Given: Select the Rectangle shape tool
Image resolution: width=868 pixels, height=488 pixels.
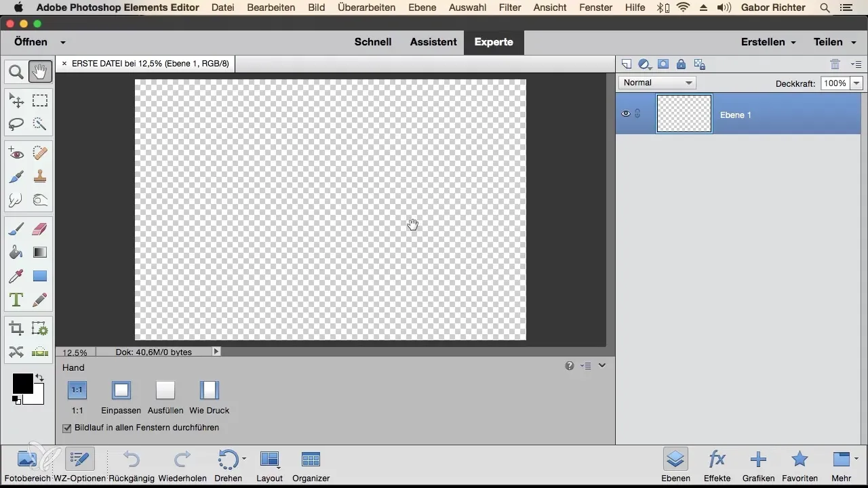Looking at the screenshot, I should tap(40, 276).
